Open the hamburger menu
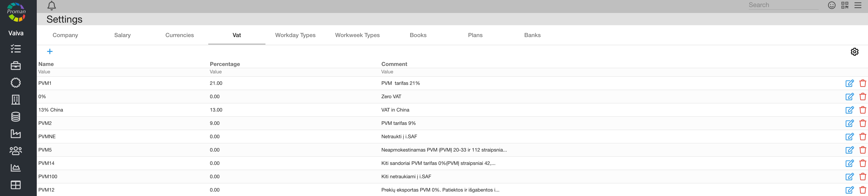This screenshot has width=868, height=196. [x=858, y=5]
